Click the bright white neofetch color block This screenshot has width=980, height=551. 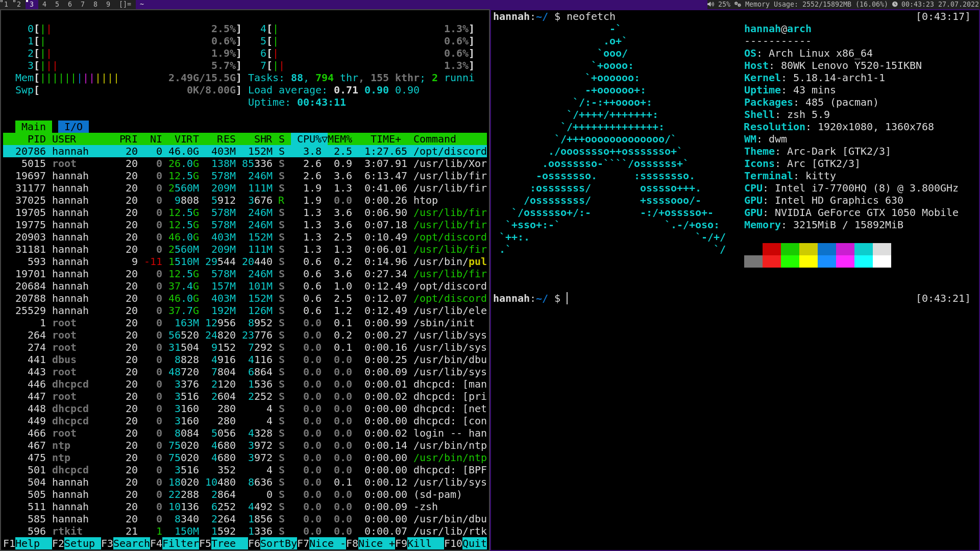(x=882, y=261)
